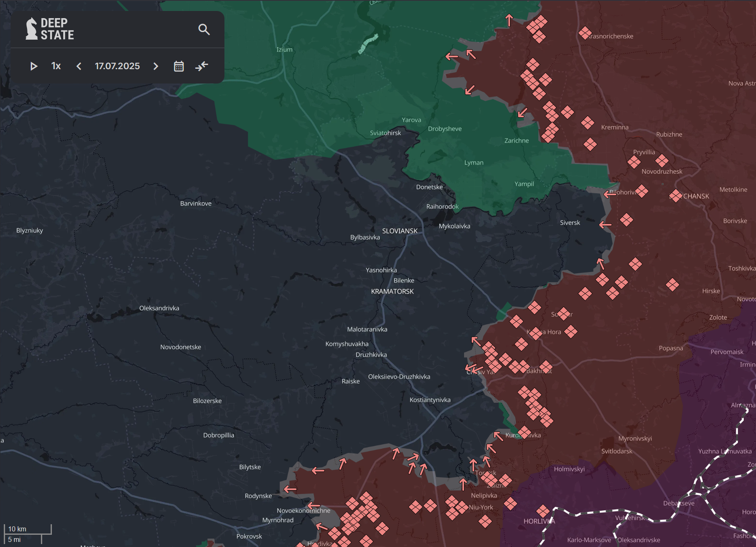Toggle playback speed from 1x
This screenshot has width=756, height=547.
pos(56,66)
